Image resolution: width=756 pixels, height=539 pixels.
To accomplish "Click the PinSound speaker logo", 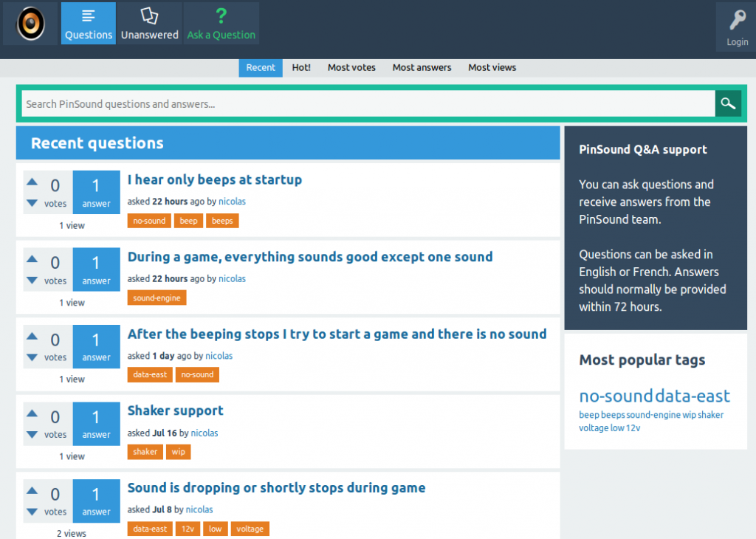I will (x=30, y=23).
